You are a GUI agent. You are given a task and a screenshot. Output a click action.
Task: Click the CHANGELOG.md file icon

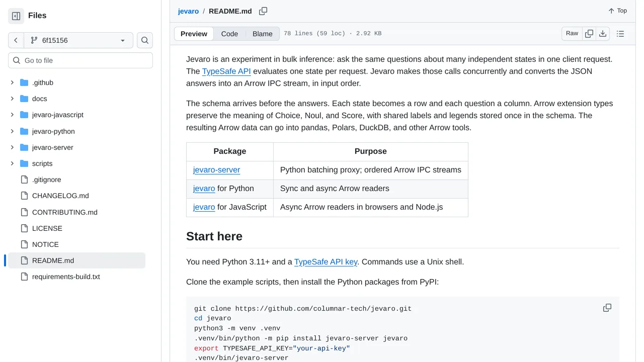pos(24,196)
